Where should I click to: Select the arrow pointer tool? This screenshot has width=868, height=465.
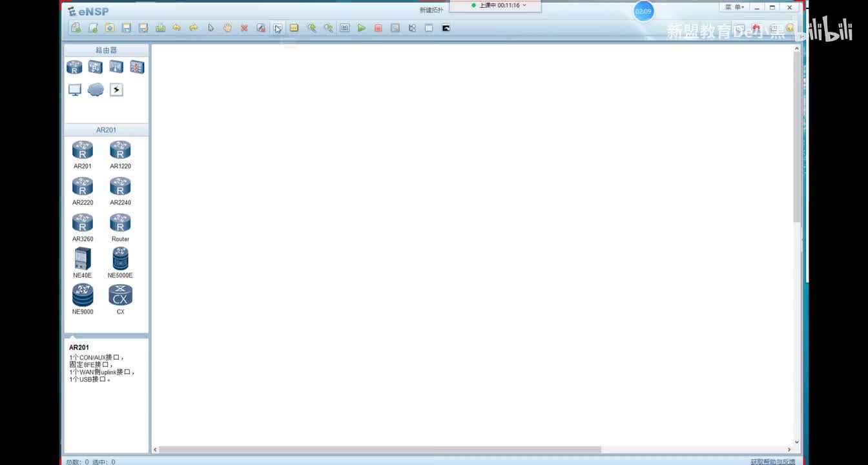[x=211, y=28]
